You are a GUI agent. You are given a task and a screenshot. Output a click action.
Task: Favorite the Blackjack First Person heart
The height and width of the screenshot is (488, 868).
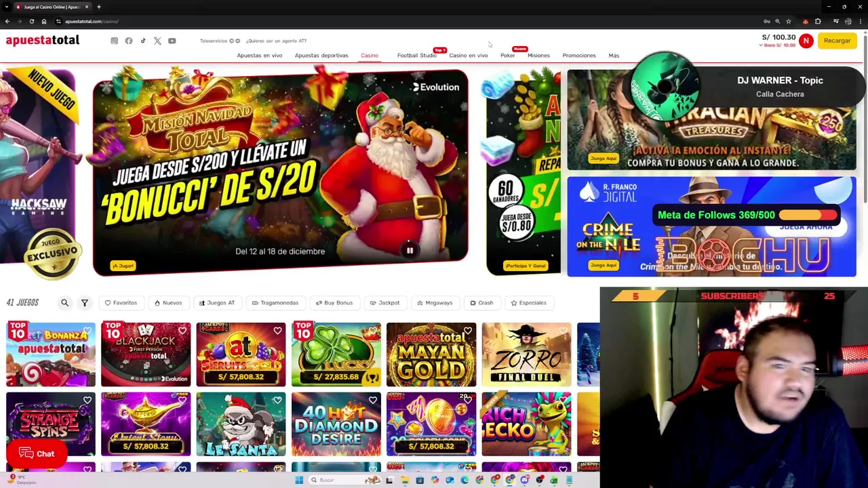tap(182, 331)
